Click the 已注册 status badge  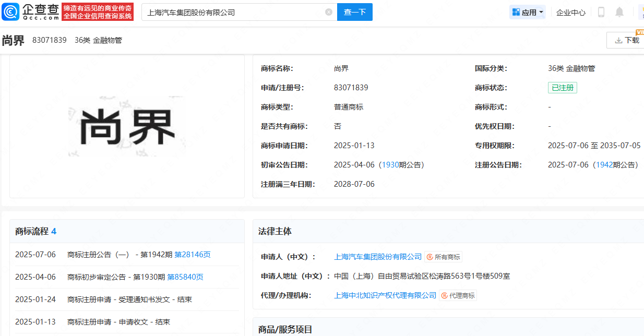coord(563,88)
